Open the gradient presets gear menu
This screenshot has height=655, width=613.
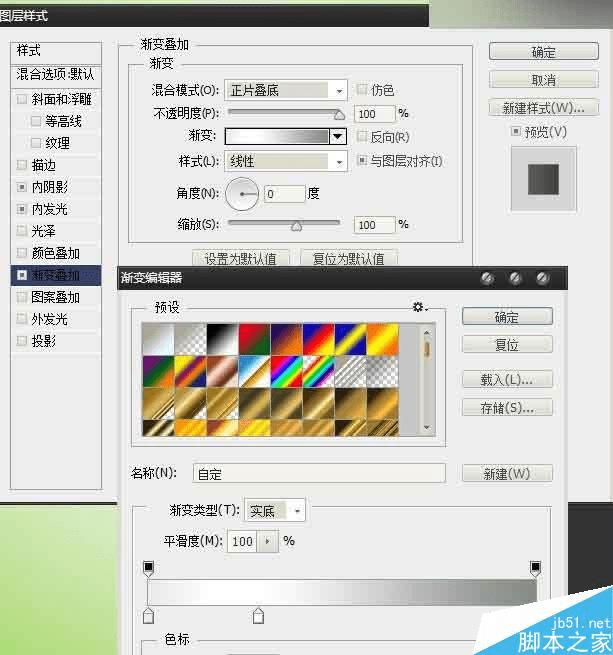[x=419, y=307]
